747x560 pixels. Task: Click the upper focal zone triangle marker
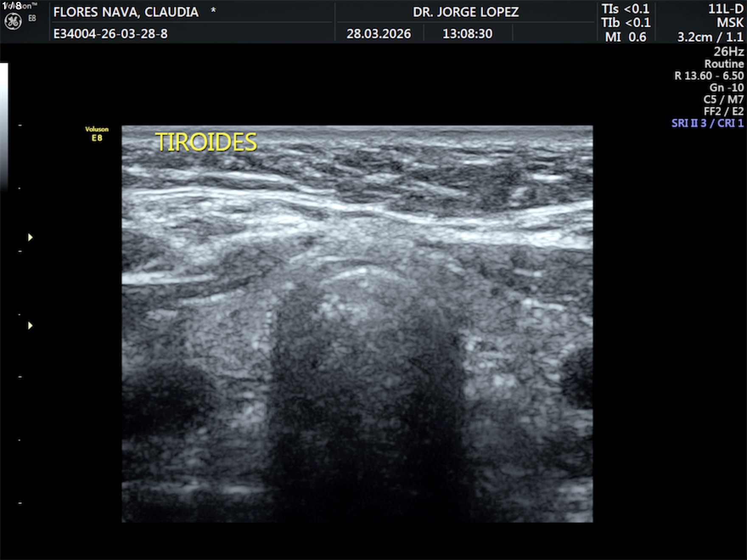(30, 237)
